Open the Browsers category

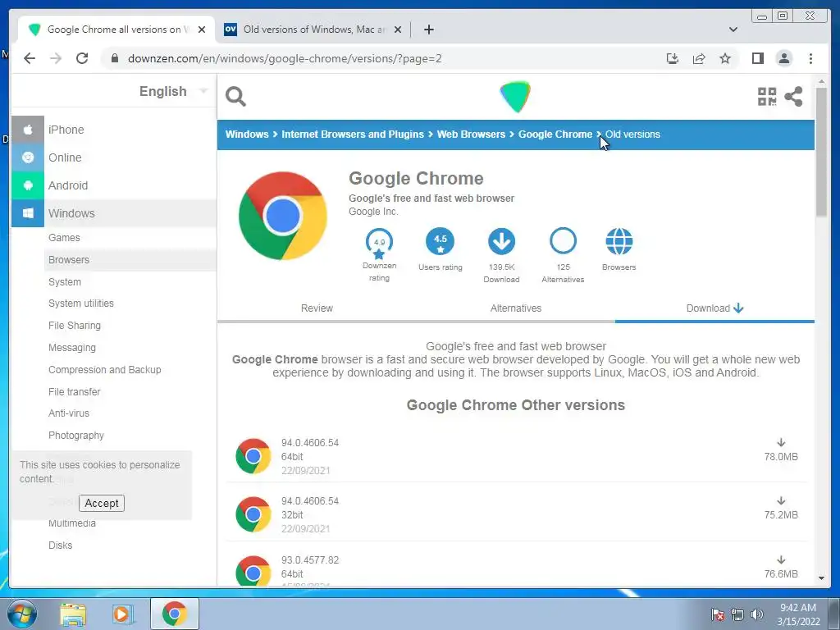tap(69, 260)
